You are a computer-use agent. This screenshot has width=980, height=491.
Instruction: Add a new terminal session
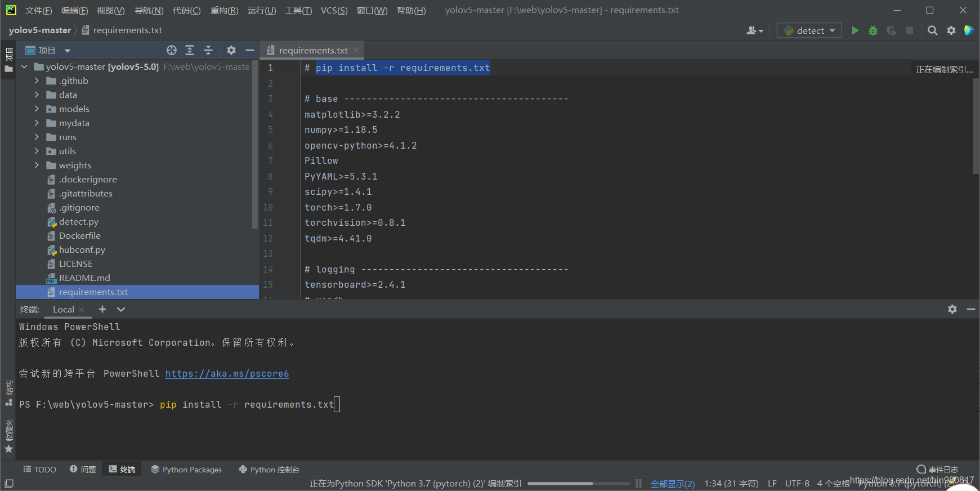click(102, 309)
